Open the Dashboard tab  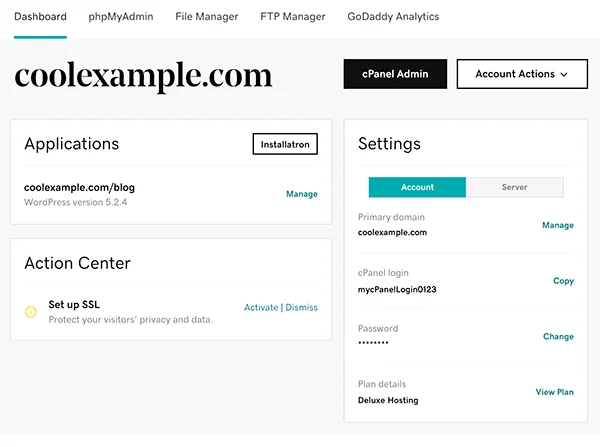40,17
